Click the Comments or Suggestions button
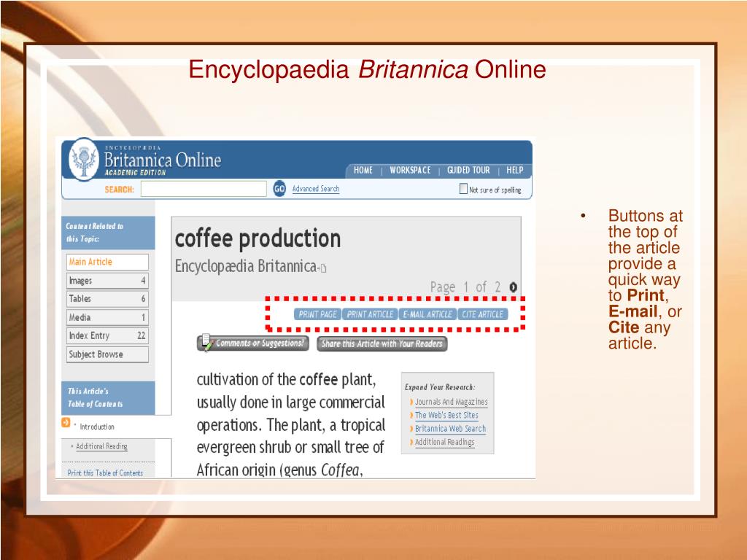The height and width of the screenshot is (560, 747). (253, 343)
